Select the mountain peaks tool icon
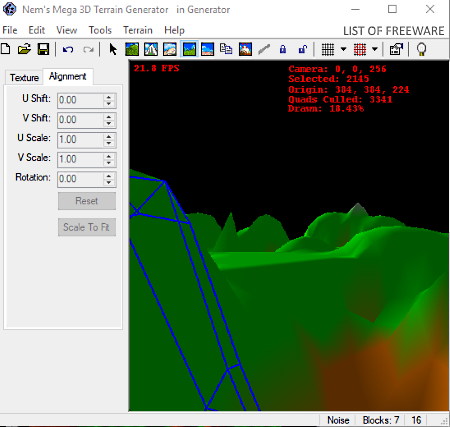This screenshot has width=450, height=427. (151, 49)
